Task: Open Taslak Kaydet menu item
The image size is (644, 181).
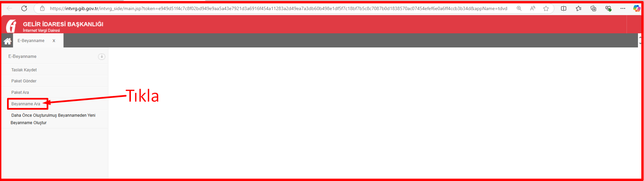Action: point(24,70)
